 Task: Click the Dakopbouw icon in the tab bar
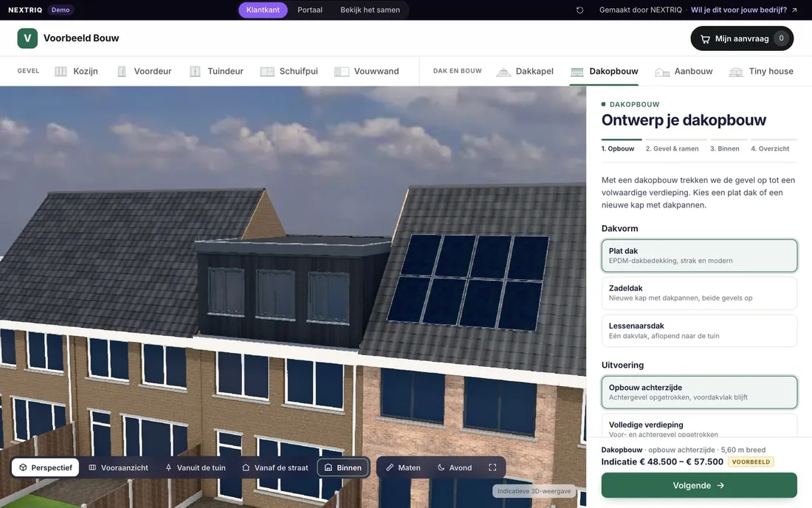[x=577, y=72]
